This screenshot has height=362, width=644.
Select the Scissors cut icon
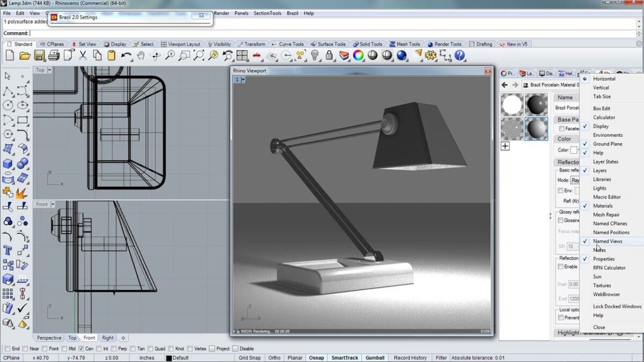click(83, 55)
